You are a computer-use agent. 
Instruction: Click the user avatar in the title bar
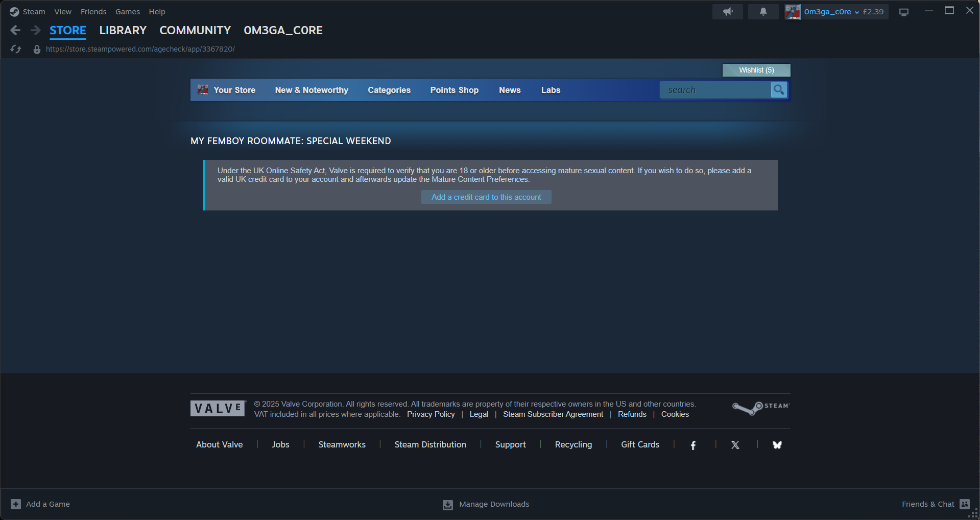pos(793,12)
